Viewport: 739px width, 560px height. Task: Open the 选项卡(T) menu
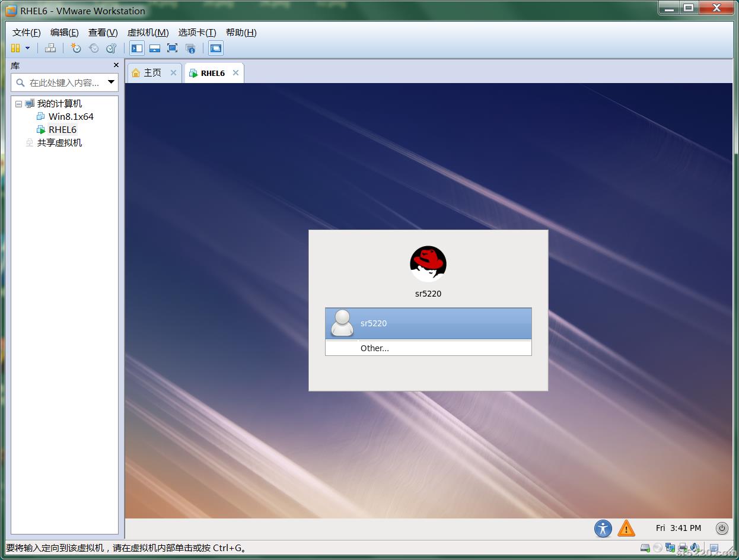[x=198, y=33]
